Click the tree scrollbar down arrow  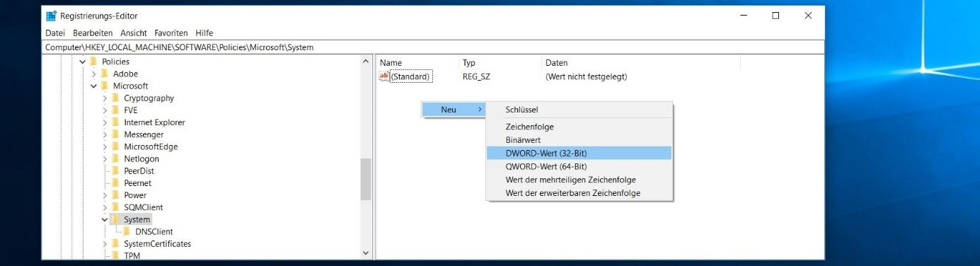(366, 253)
